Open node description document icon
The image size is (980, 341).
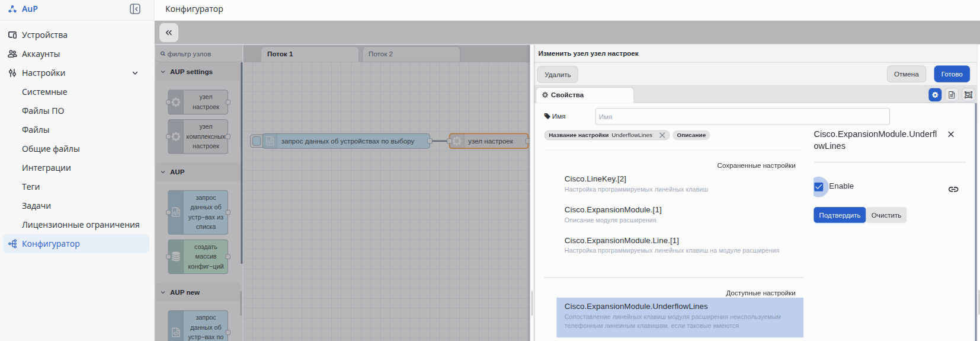click(x=952, y=95)
